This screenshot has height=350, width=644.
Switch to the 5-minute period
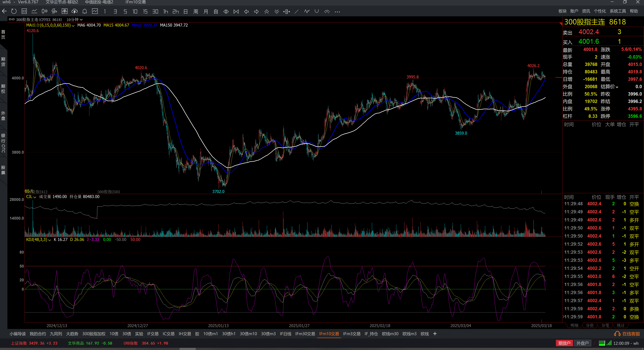[x=125, y=11]
